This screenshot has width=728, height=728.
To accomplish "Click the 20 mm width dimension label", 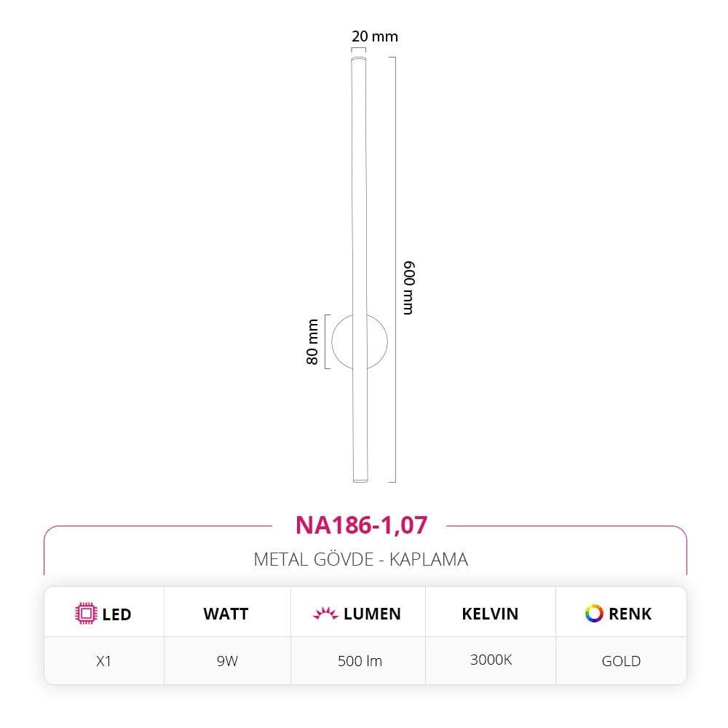I will (x=375, y=36).
